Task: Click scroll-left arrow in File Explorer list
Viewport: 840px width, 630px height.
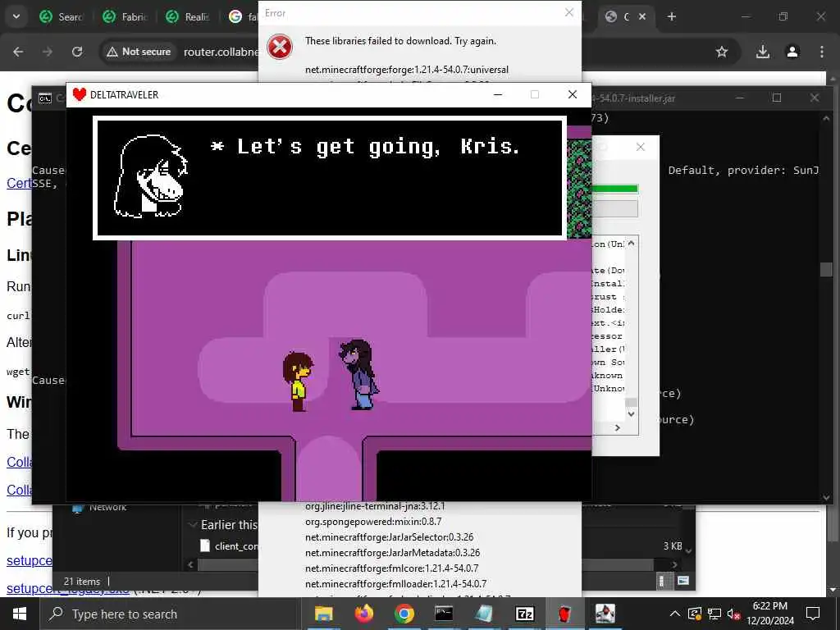Action: point(190,564)
